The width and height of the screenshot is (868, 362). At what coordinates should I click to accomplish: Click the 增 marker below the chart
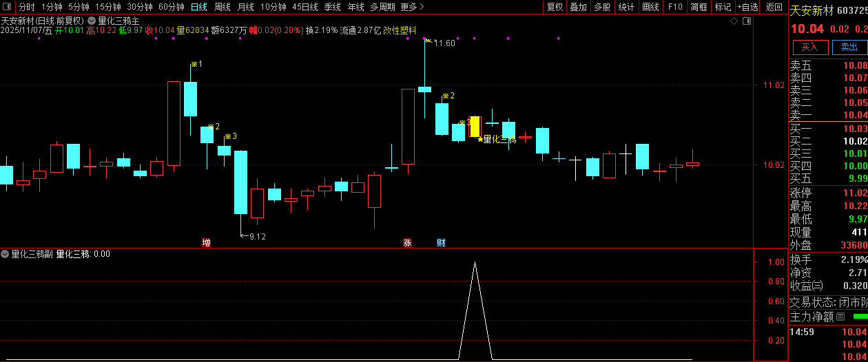(x=206, y=242)
